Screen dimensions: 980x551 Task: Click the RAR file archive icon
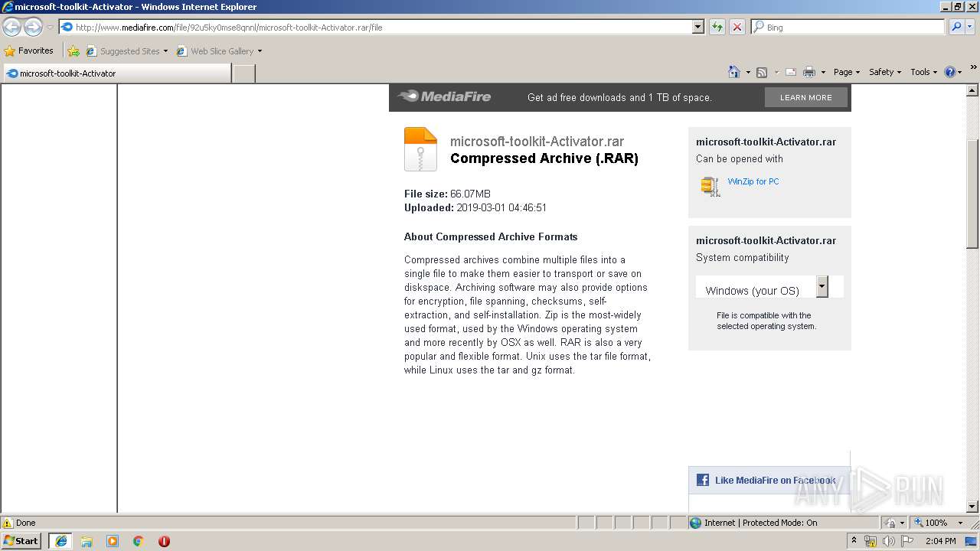420,148
